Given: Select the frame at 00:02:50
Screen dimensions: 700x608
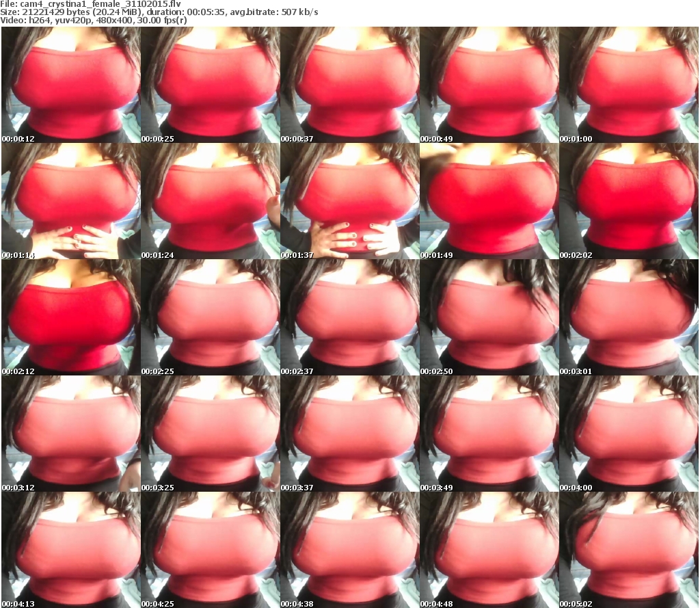Looking at the screenshot, I should 489,317.
